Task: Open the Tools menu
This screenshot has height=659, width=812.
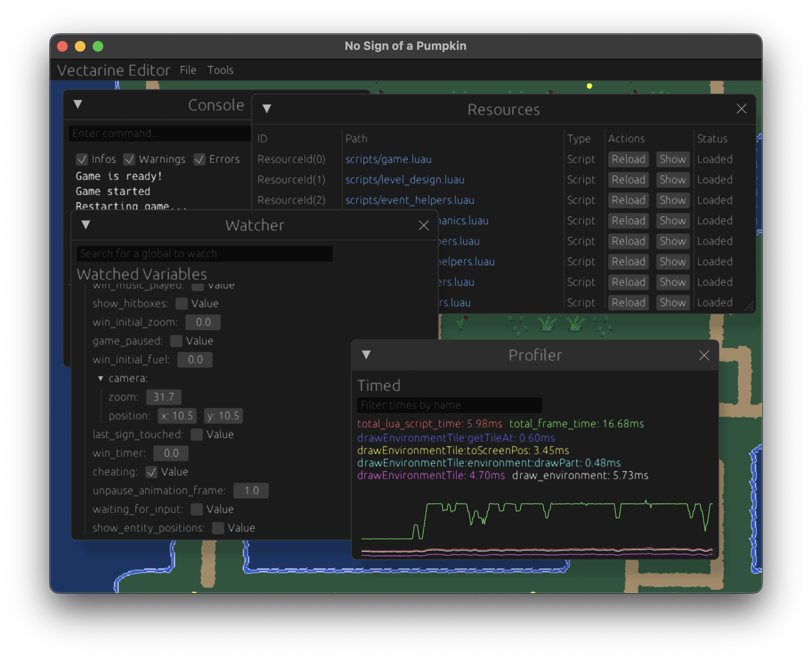Action: (220, 70)
